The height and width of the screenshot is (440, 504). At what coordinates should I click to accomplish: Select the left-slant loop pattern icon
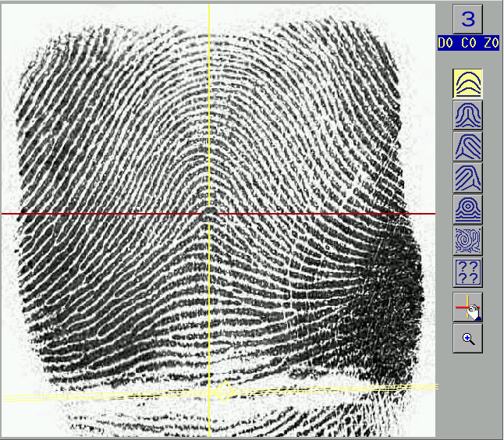[x=467, y=178]
